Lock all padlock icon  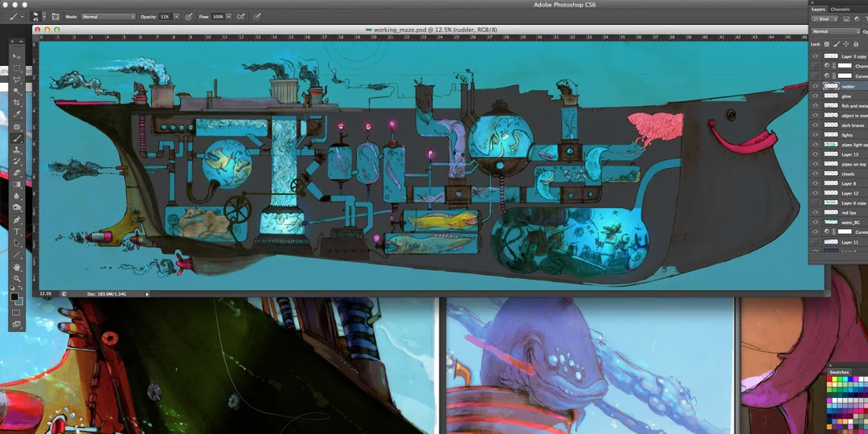(857, 43)
